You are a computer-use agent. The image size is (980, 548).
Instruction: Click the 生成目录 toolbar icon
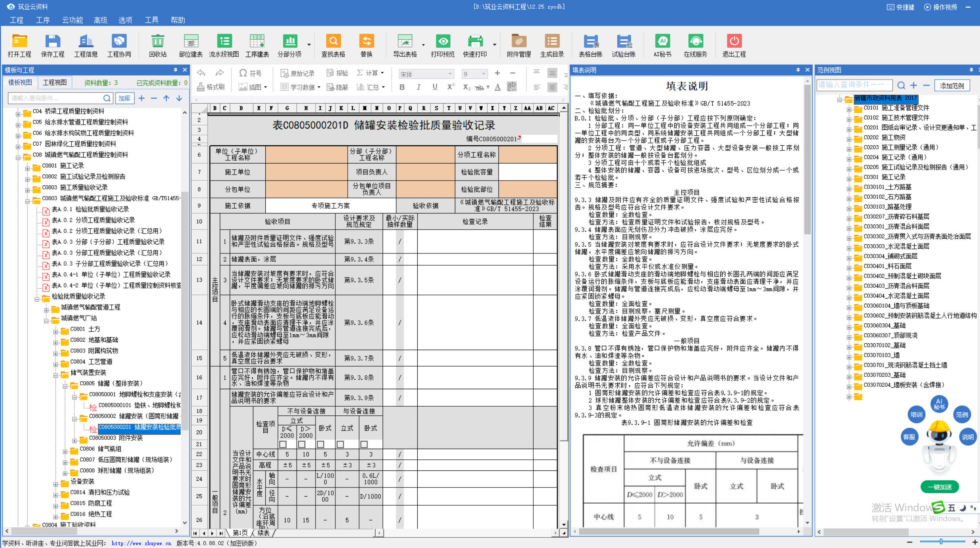tap(552, 42)
